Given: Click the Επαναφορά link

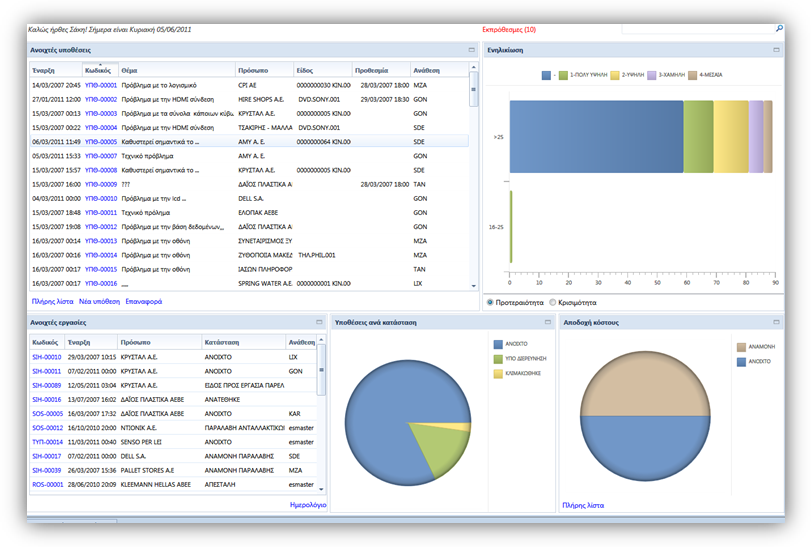Looking at the screenshot, I should tap(144, 301).
